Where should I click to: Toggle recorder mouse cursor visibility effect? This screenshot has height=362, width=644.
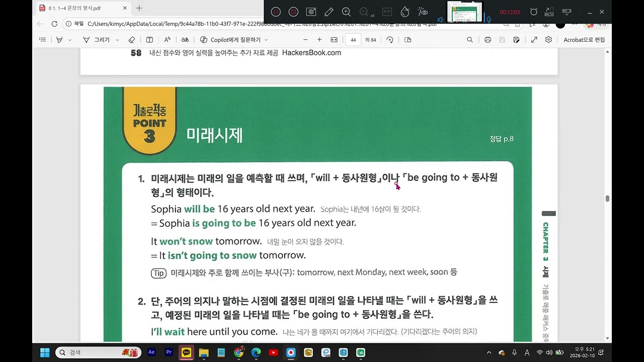coord(423,12)
